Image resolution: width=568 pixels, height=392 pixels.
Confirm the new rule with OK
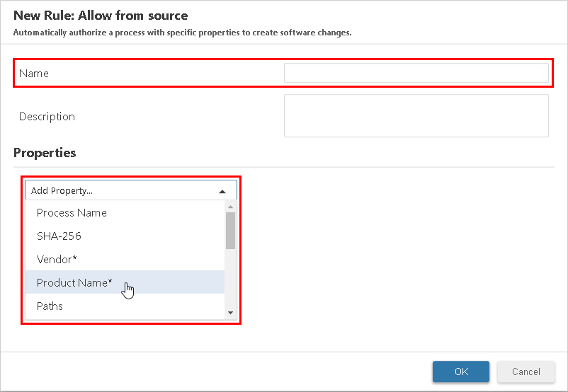click(x=461, y=371)
